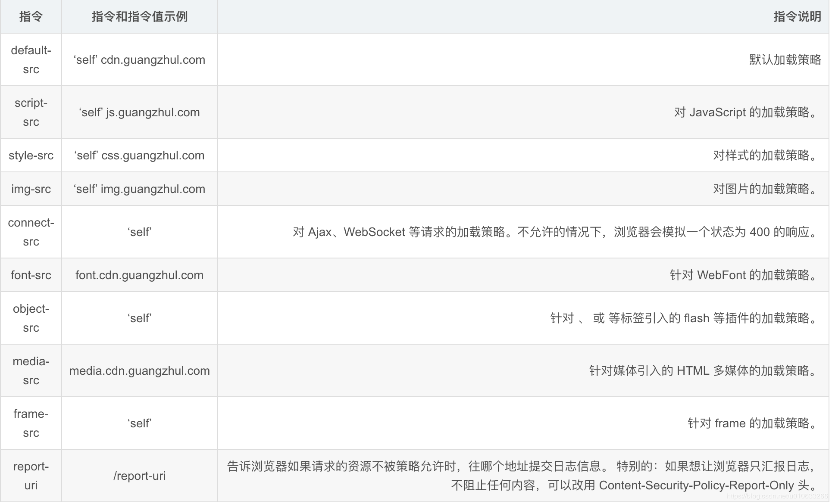Click the 指令 column header
832x504 pixels.
click(x=31, y=16)
